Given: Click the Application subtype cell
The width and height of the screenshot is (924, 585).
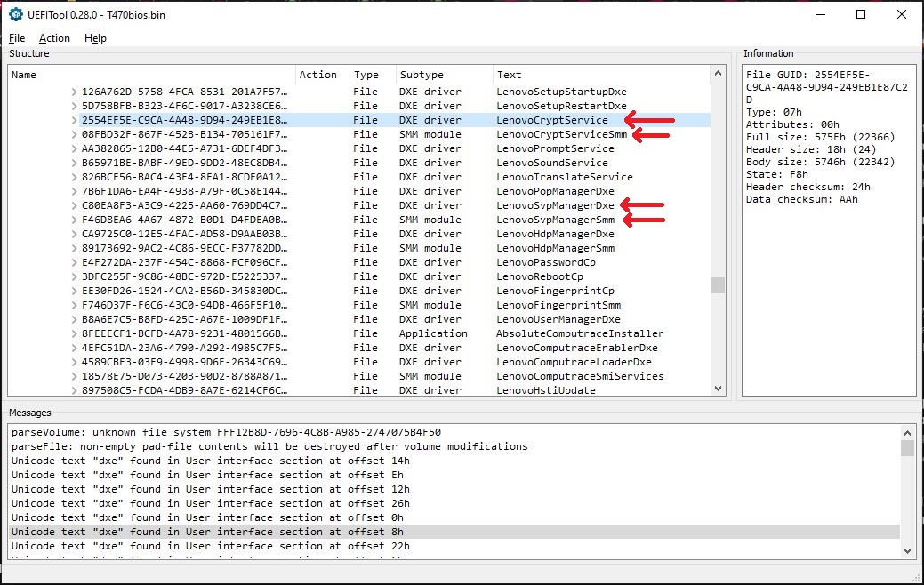Looking at the screenshot, I should tap(433, 333).
